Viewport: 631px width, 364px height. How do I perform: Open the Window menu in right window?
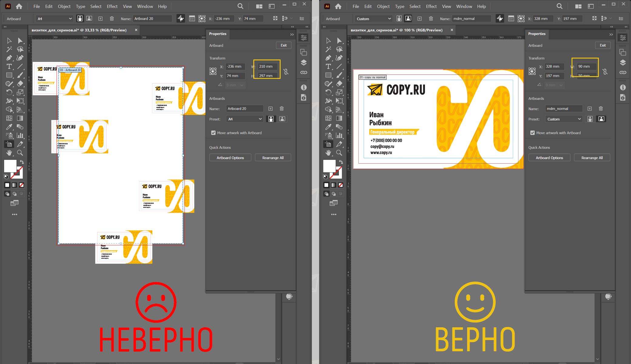[464, 6]
